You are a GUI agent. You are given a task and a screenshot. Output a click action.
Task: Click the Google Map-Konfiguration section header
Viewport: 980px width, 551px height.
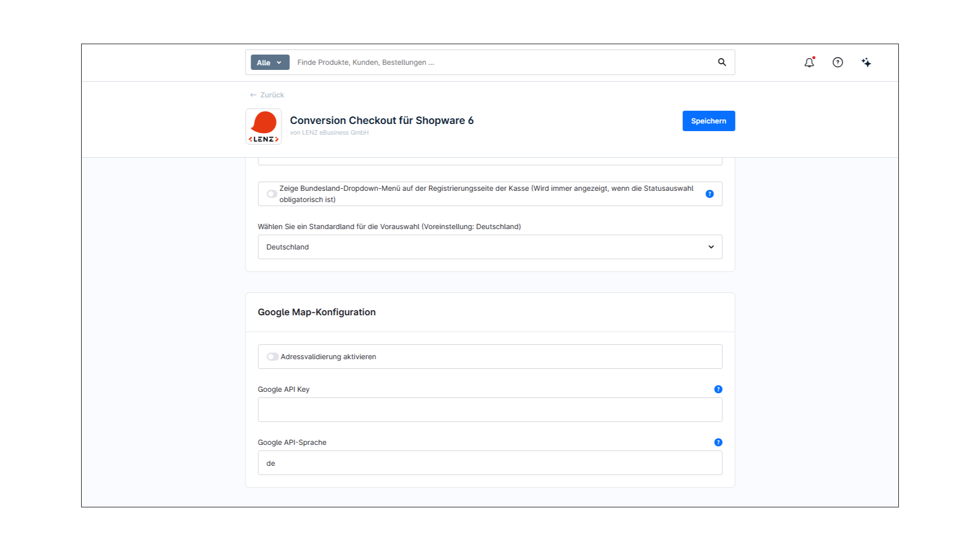pos(317,312)
